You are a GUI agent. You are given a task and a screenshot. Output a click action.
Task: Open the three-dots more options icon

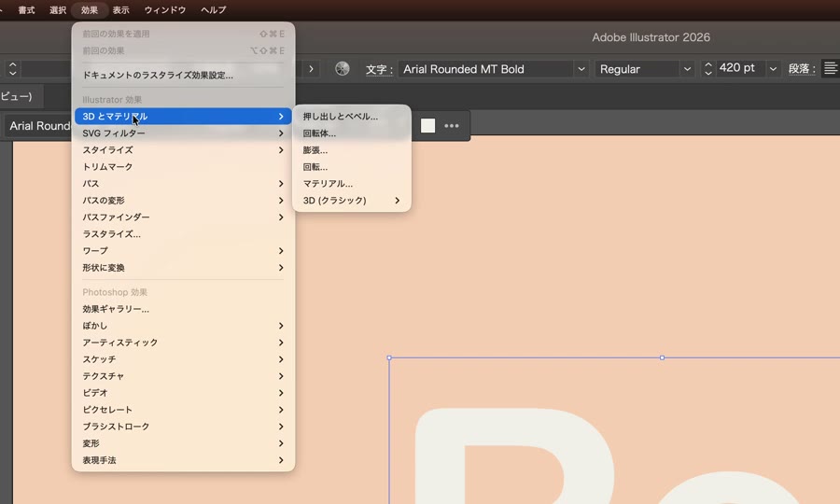click(452, 126)
